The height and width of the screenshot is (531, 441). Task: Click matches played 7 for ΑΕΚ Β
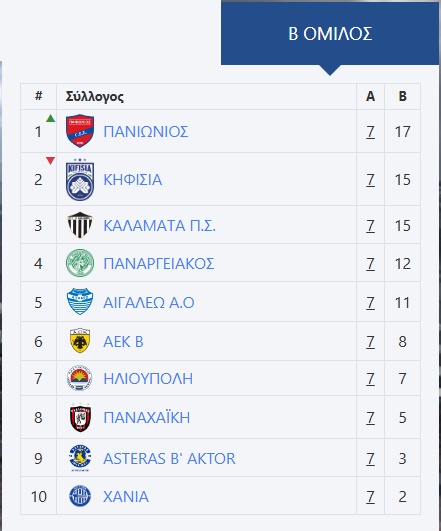point(370,341)
